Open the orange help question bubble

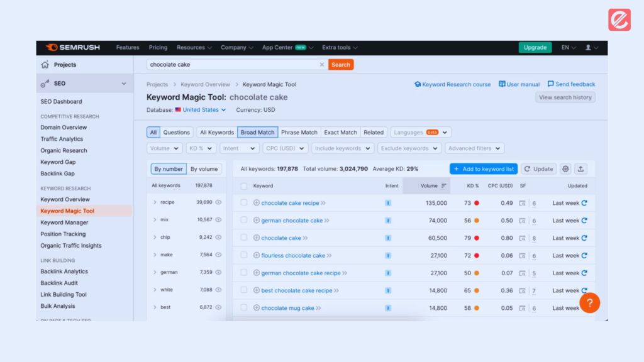589,303
